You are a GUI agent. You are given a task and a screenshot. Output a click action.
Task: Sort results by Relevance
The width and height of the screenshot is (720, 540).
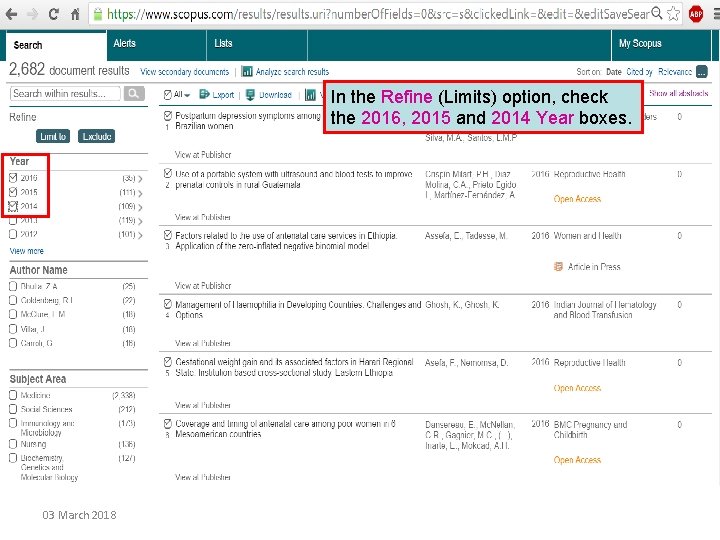coord(675,72)
